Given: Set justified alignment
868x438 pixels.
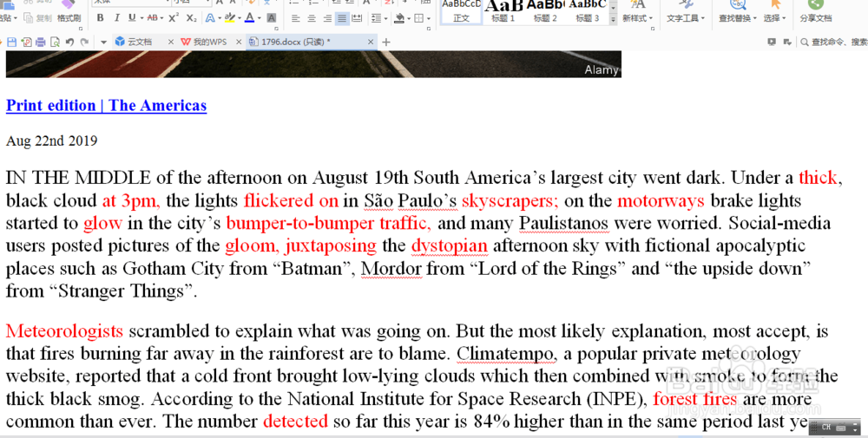Looking at the screenshot, I should click(x=342, y=18).
